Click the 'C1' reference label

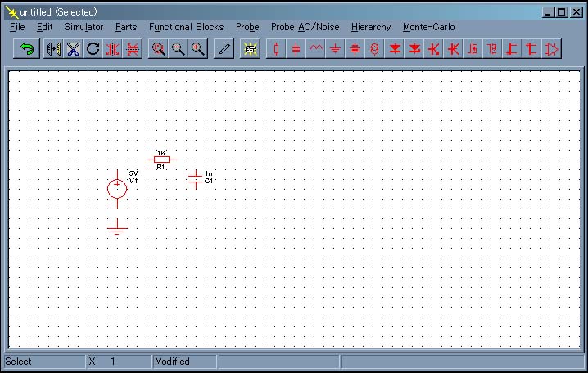pos(209,181)
